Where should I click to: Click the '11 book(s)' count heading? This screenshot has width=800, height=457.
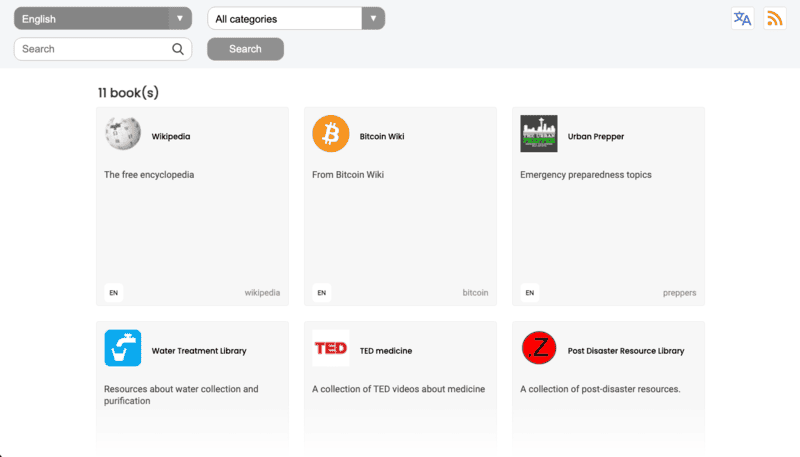tap(128, 92)
